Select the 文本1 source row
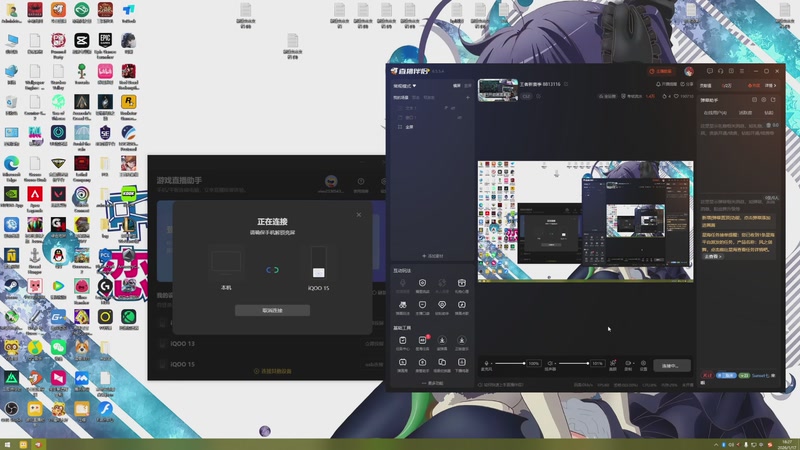800x450 pixels. tap(430, 108)
